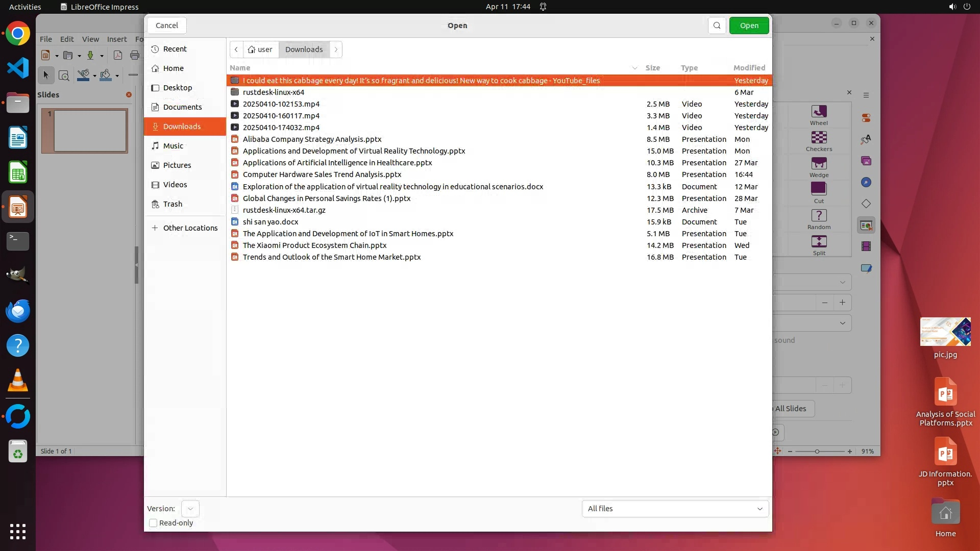Open the Version dropdown
The width and height of the screenshot is (980, 551).
(x=190, y=509)
